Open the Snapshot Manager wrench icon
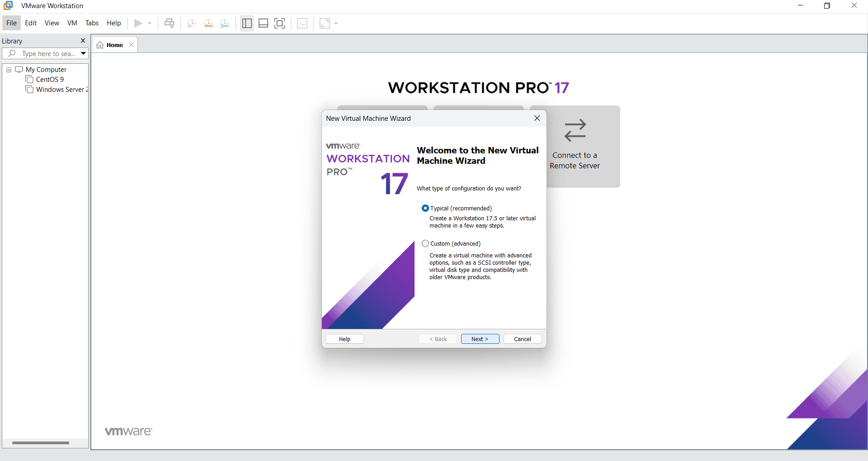 pos(225,23)
